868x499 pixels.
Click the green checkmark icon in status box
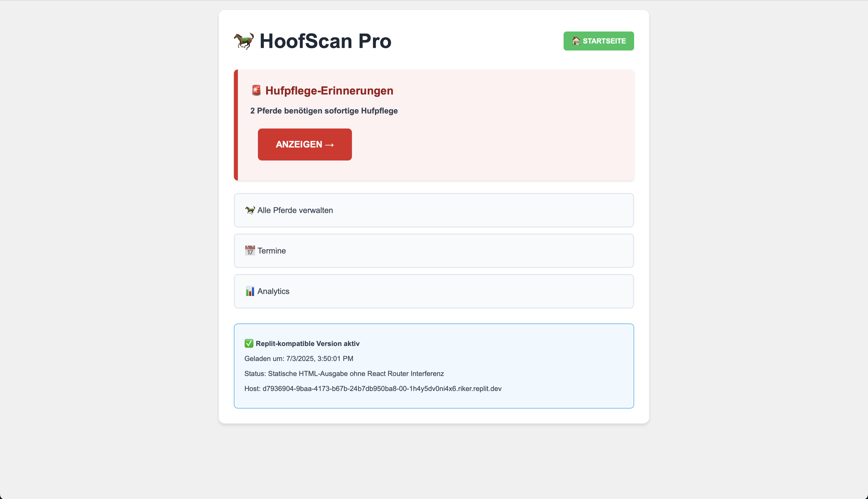coord(249,343)
